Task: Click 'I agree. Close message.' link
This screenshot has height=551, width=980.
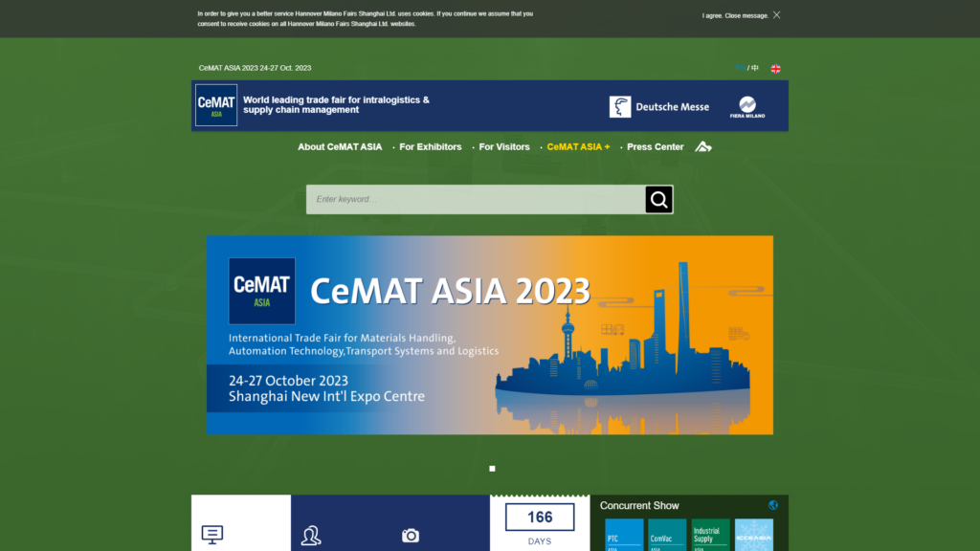Action: [x=735, y=15]
